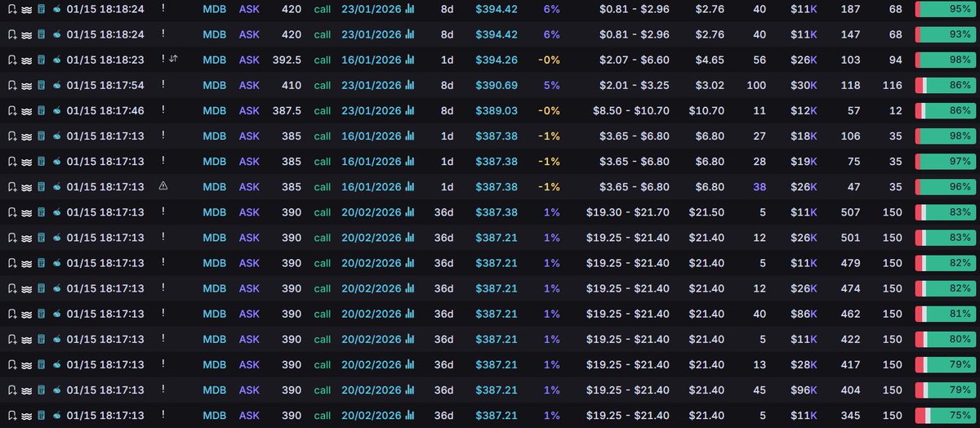Image resolution: width=980 pixels, height=428 pixels.
Task: Open flow waves icon on 18:17:54 row
Action: 27,86
